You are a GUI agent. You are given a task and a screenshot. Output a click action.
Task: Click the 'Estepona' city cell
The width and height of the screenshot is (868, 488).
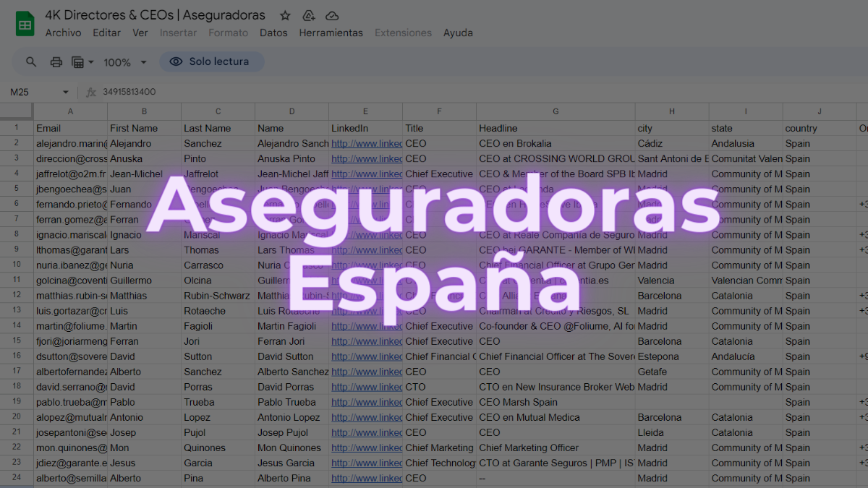(x=672, y=356)
